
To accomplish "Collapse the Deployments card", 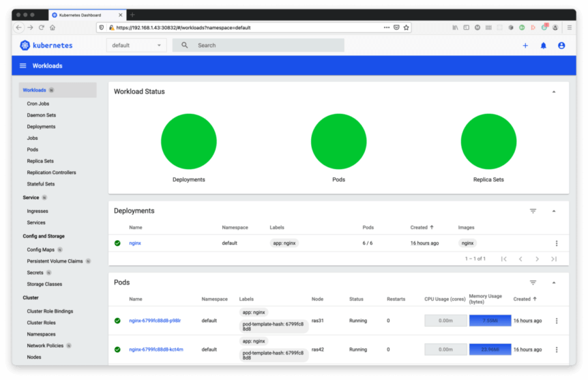I will (553, 211).
